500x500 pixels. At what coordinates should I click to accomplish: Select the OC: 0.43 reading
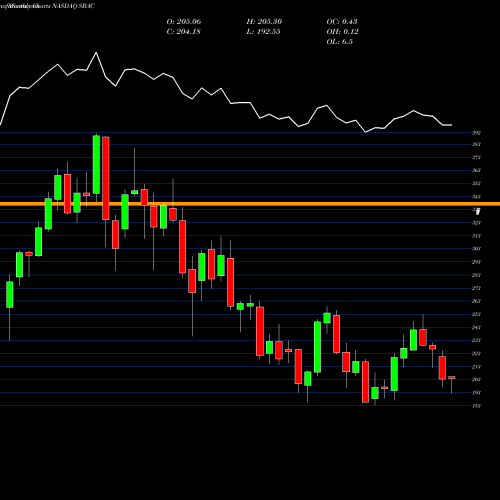342,22
